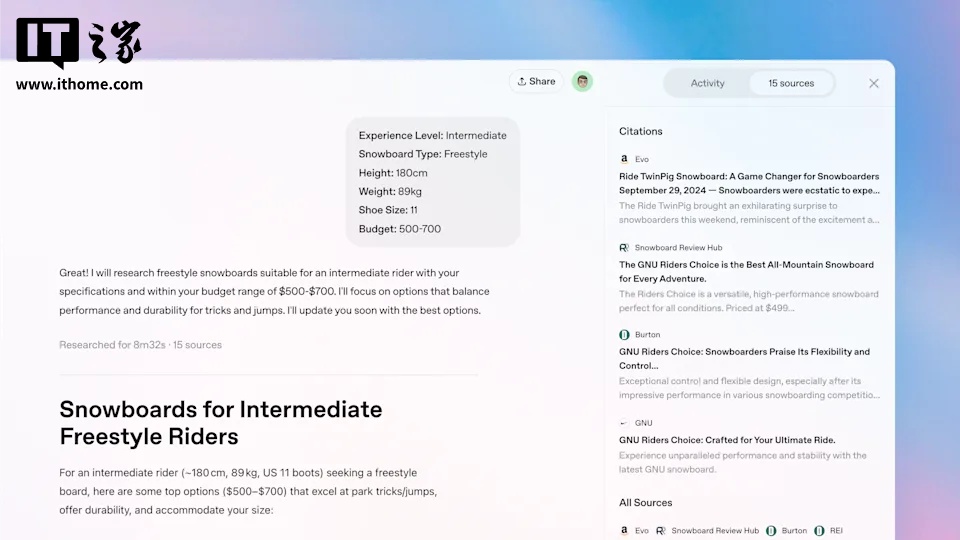960x540 pixels.
Task: Click the 'Snowboard Type: Freestyle' line
Action: pyautogui.click(x=422, y=154)
